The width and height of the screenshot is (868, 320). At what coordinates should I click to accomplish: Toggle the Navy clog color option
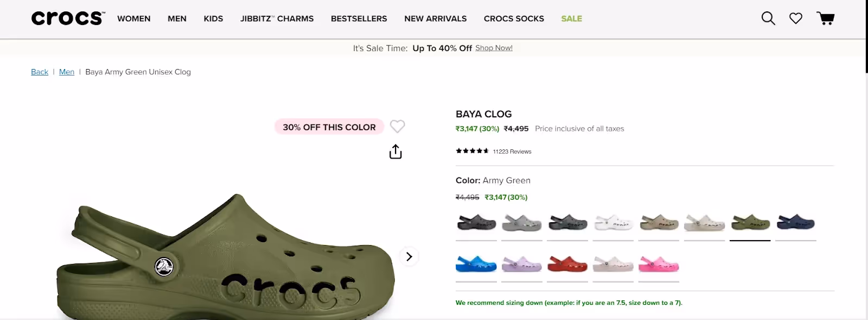[796, 223]
